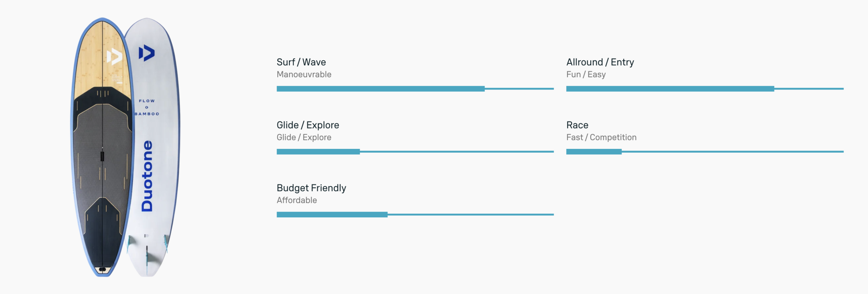Click the blue Duotone logo on white board

[146, 53]
